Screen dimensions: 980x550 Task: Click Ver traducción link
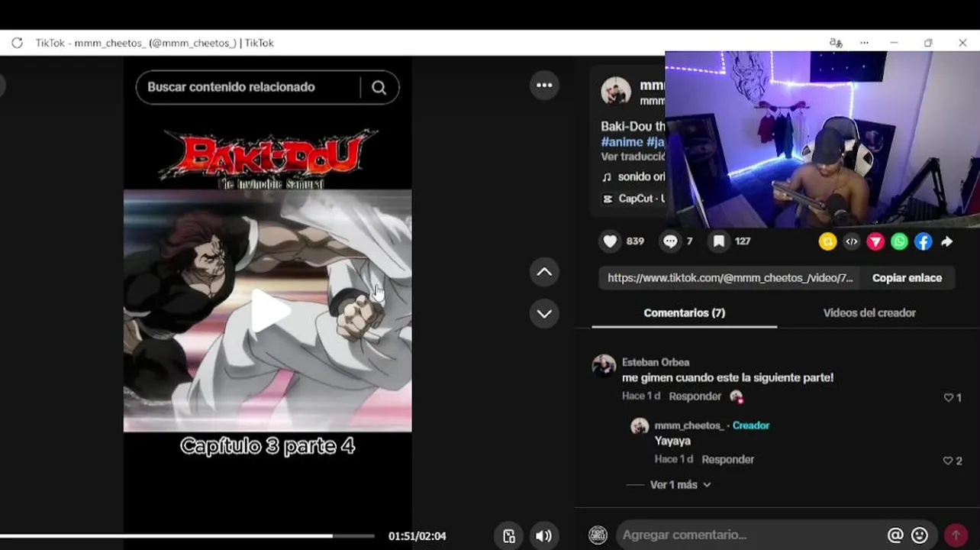[633, 157]
